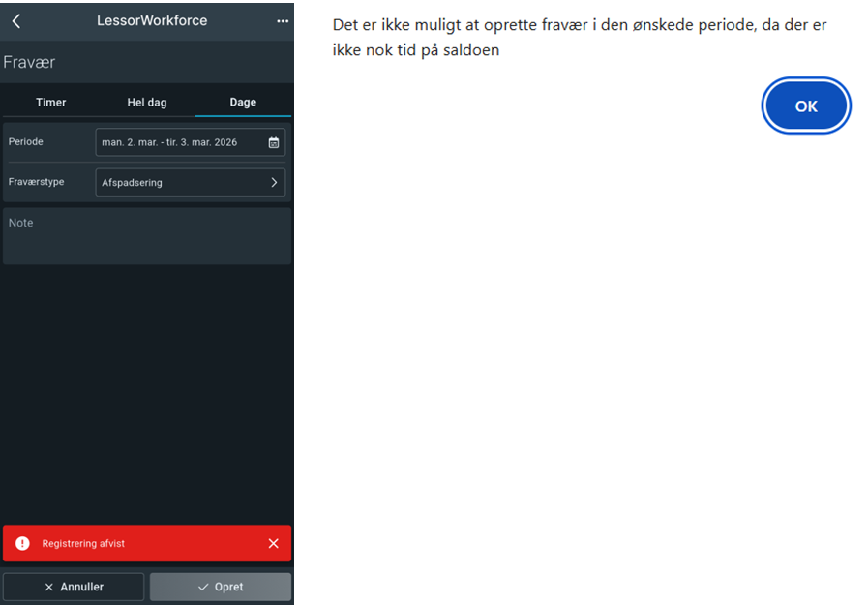Dismiss the Registrering afvist alert
868x605 pixels.
[273, 544]
